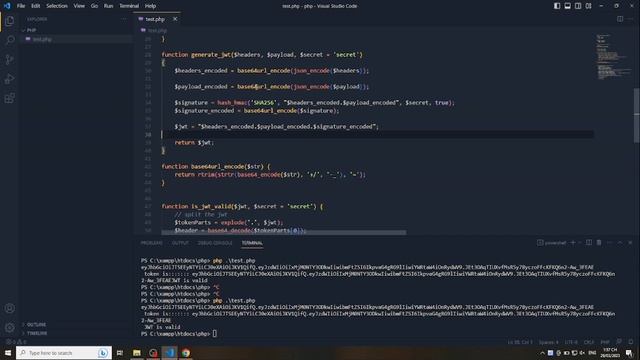The image size is (640, 360).
Task: Expand the Outline section
Action: [x=36, y=324]
